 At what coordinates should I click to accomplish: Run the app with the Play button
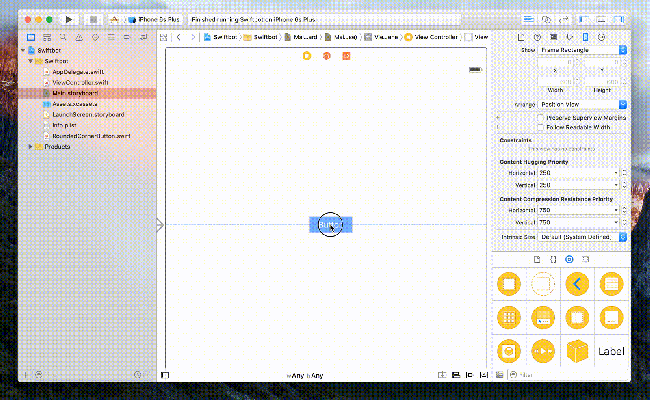(69, 19)
